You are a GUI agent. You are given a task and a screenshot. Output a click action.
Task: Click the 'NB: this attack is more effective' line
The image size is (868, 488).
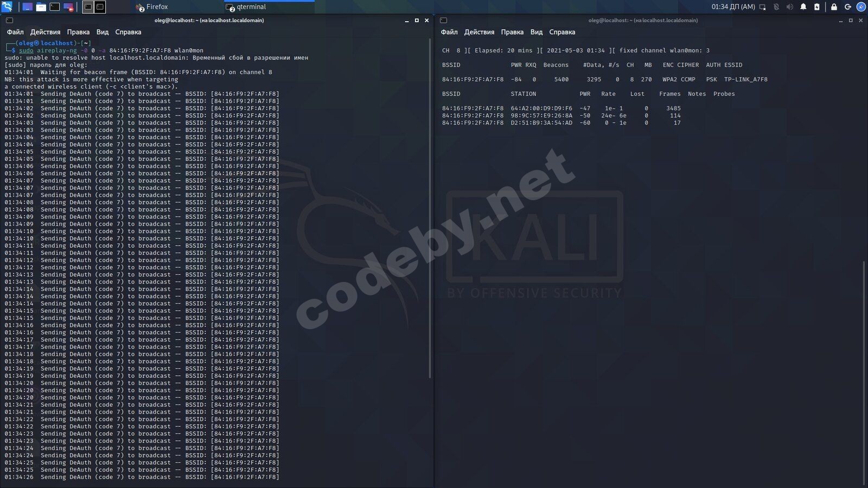click(91, 79)
